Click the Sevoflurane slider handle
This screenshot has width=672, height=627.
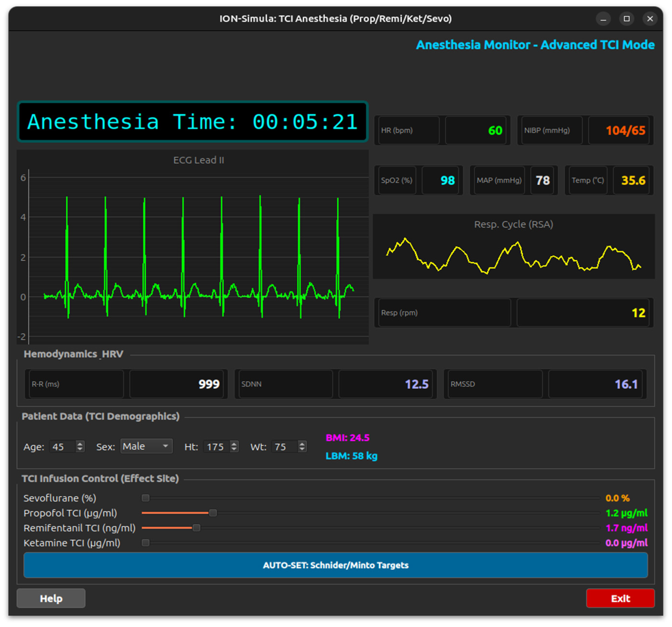click(145, 498)
